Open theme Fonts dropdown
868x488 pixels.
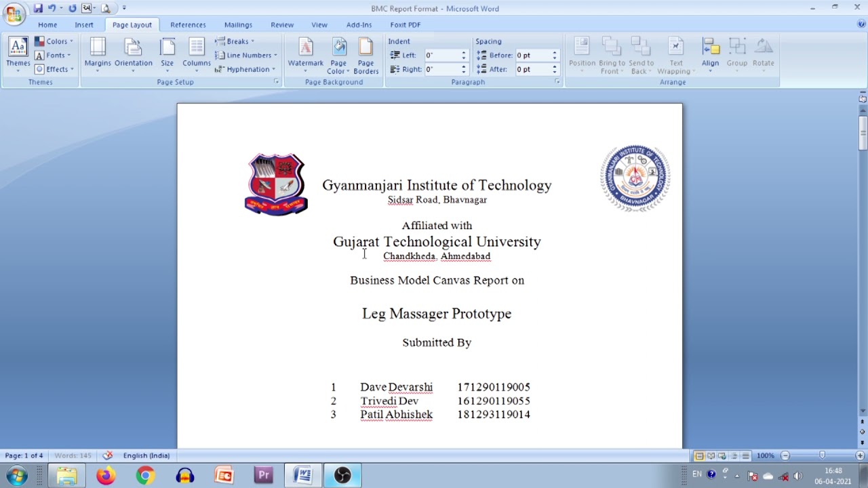point(54,55)
